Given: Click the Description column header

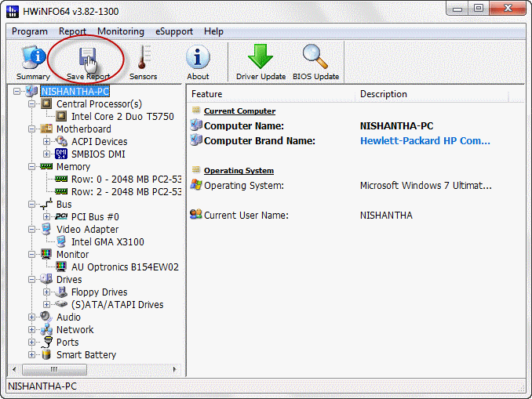Looking at the screenshot, I should 432,94.
